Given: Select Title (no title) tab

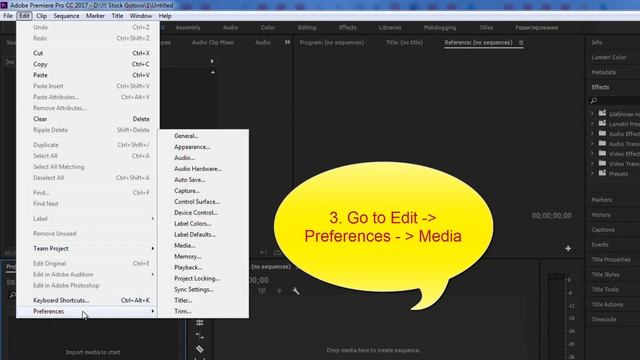Looking at the screenshot, I should pyautogui.click(x=404, y=42).
